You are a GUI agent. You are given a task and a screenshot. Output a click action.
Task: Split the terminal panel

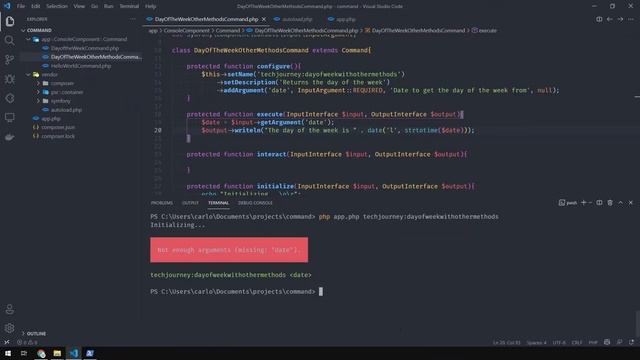(x=599, y=202)
